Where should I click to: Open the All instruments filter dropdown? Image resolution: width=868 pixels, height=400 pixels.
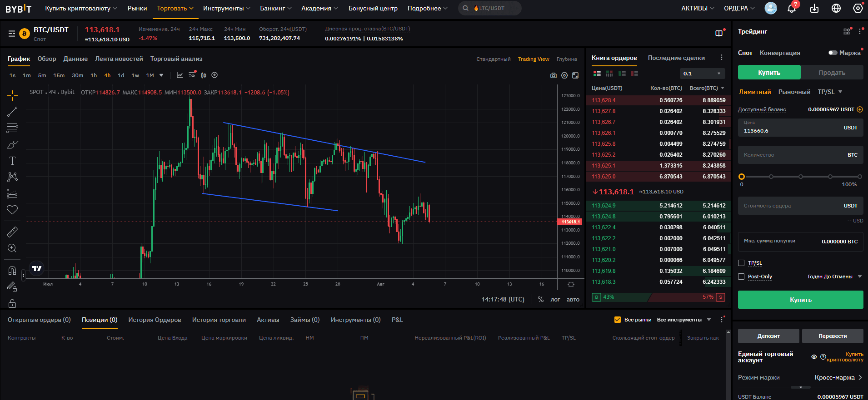684,320
